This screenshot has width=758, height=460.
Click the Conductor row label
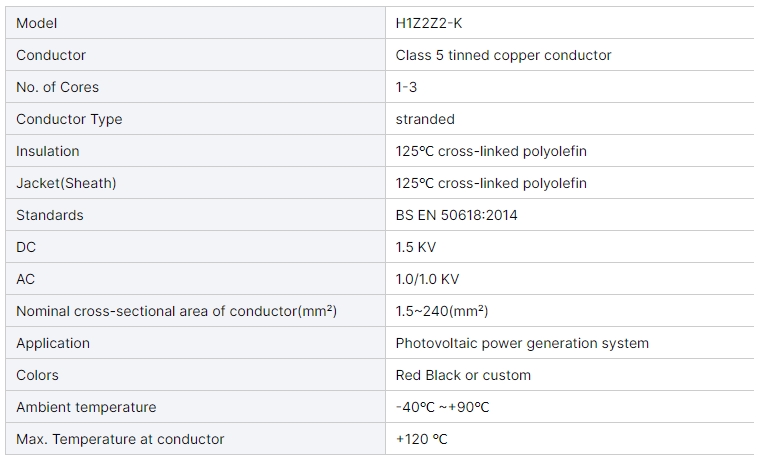tap(51, 55)
